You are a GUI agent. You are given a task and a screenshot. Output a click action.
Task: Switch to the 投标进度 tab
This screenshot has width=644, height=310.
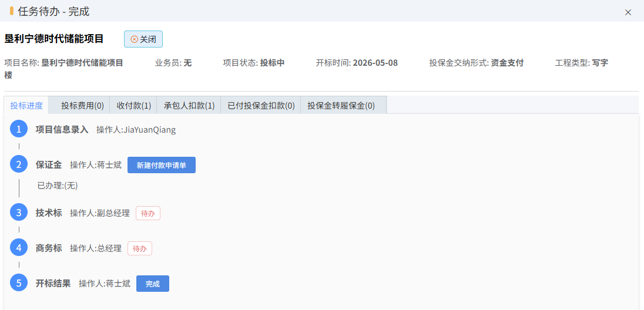[26, 106]
